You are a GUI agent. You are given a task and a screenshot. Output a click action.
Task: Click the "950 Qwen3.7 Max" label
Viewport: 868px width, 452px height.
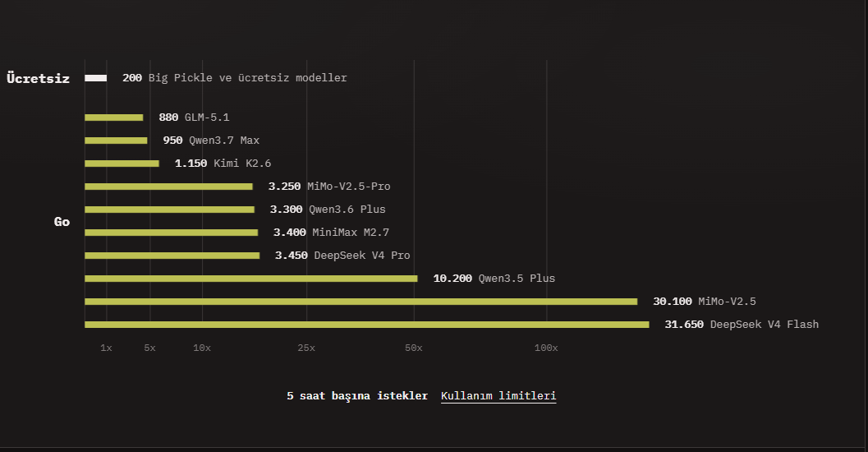tap(211, 141)
